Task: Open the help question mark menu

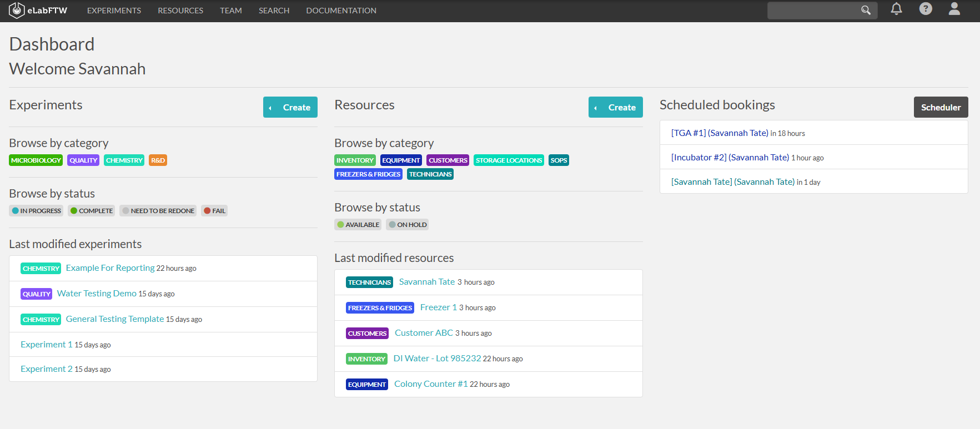Action: point(926,9)
